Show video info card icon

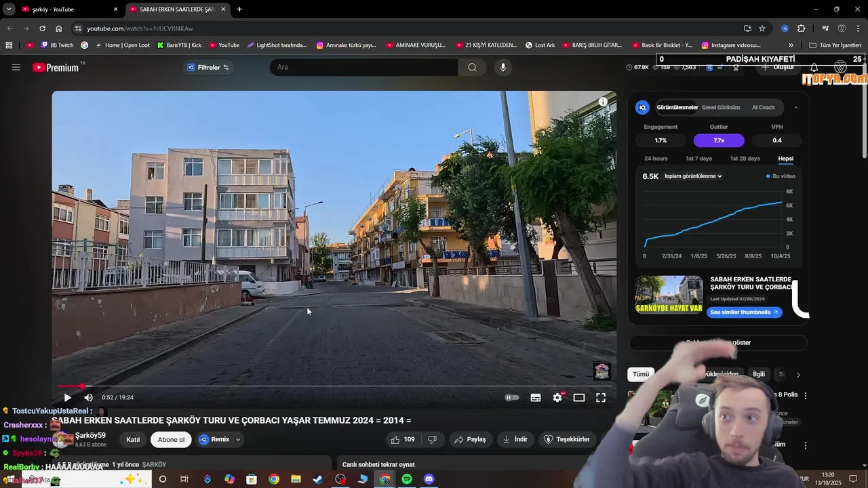tap(603, 102)
